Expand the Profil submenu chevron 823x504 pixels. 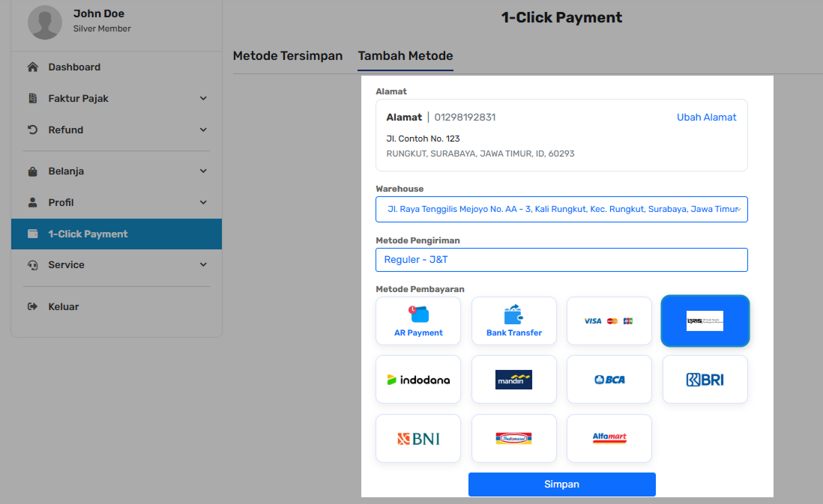203,202
